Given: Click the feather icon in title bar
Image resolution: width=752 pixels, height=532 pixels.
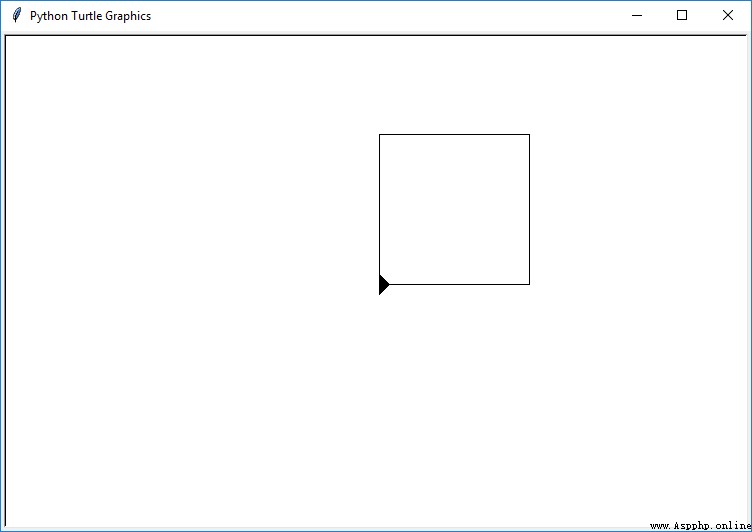Looking at the screenshot, I should tap(17, 15).
